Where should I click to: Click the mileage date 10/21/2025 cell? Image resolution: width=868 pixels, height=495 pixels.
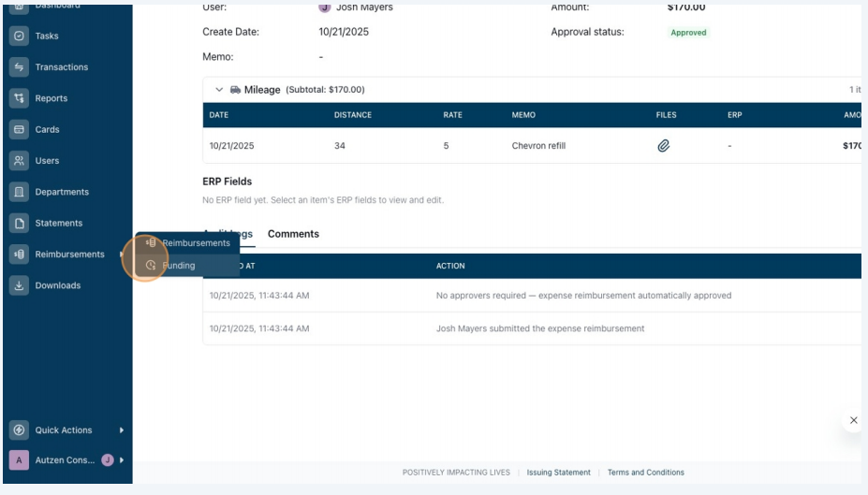[231, 146]
